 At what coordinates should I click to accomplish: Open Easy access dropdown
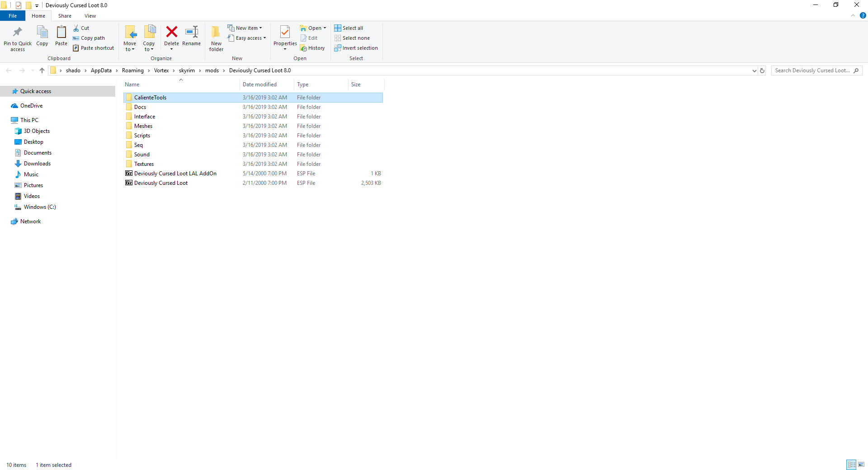[x=247, y=38]
